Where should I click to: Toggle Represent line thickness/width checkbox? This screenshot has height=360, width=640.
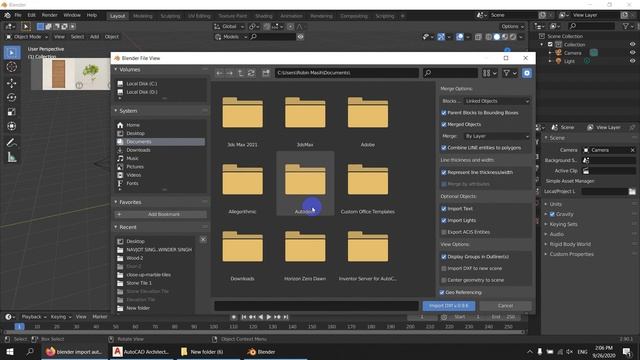coord(444,173)
